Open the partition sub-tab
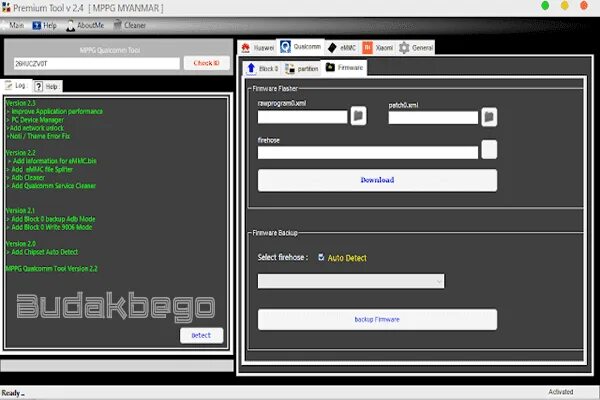The image size is (600, 400). [x=302, y=69]
